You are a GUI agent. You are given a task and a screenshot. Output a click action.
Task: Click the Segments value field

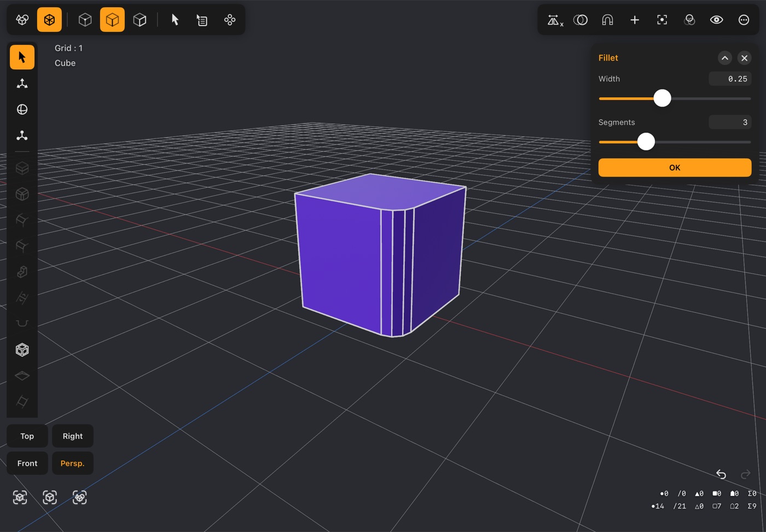pyautogui.click(x=730, y=122)
